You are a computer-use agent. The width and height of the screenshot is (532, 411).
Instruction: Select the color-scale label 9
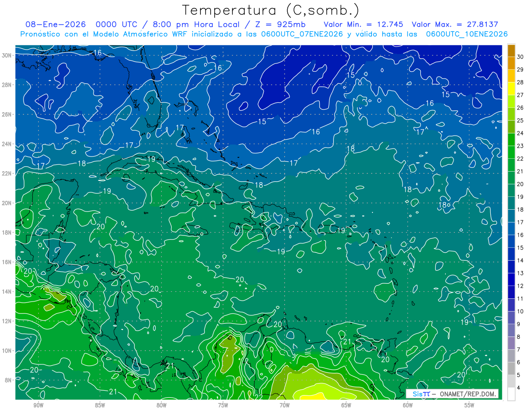click(519, 324)
